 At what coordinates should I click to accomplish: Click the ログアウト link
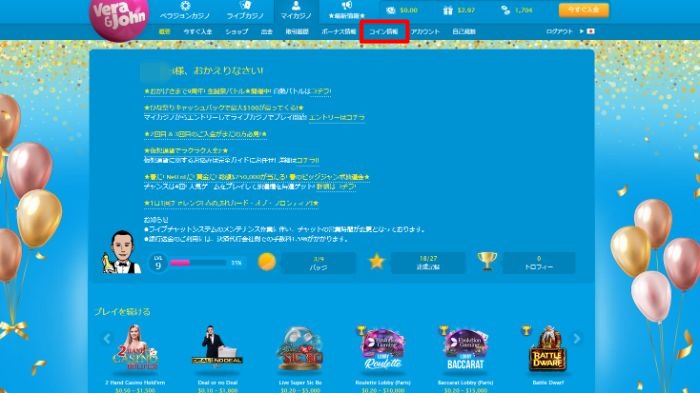[x=559, y=32]
